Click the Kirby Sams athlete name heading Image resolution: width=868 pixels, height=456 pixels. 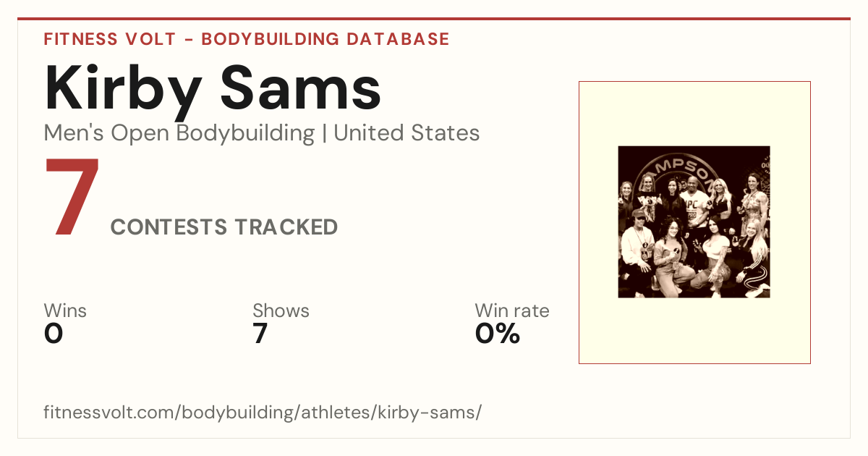pos(213,88)
